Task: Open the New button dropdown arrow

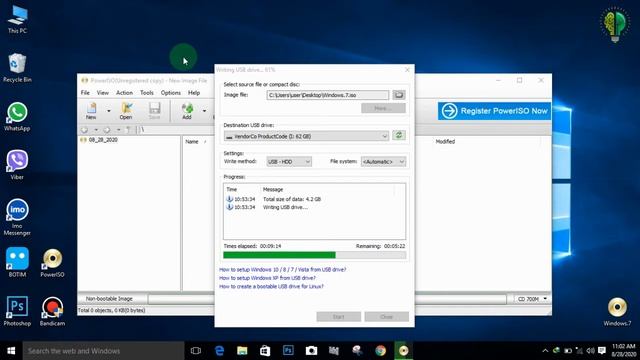Action: pyautogui.click(x=109, y=111)
